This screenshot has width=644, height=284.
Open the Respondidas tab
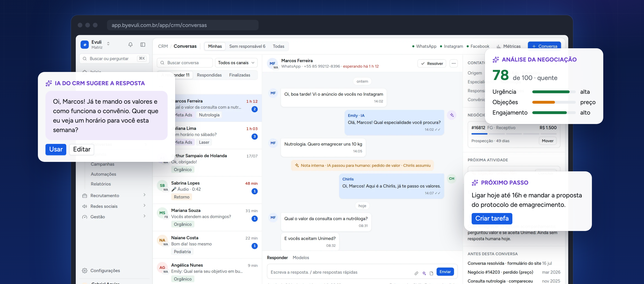(209, 75)
